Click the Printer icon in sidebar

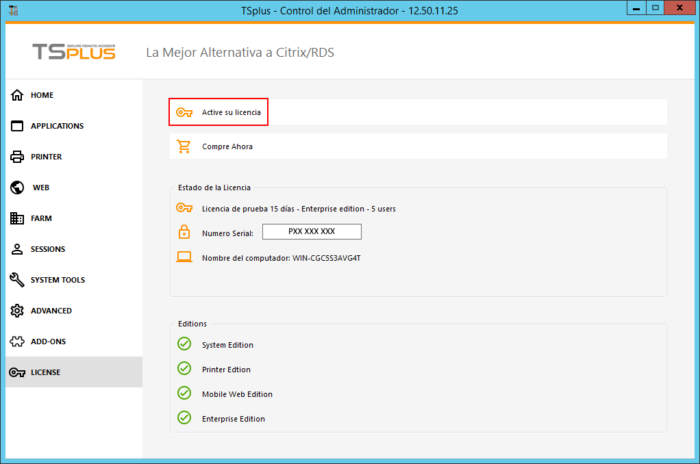coord(17,157)
